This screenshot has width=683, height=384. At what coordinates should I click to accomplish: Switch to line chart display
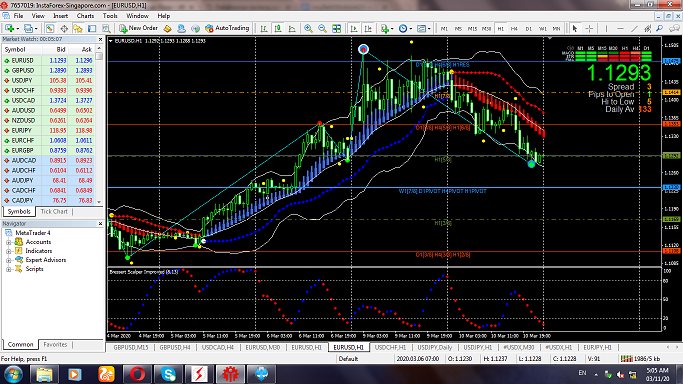pos(292,28)
